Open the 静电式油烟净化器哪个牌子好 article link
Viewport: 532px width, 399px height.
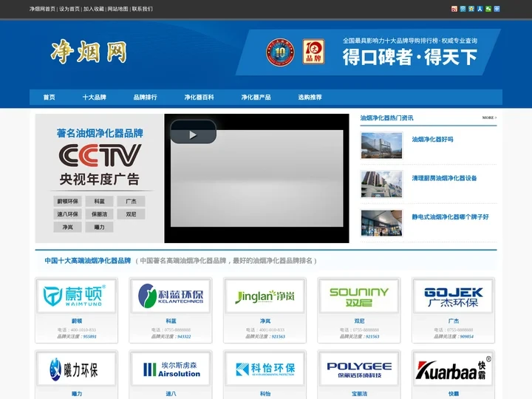pyautogui.click(x=450, y=216)
